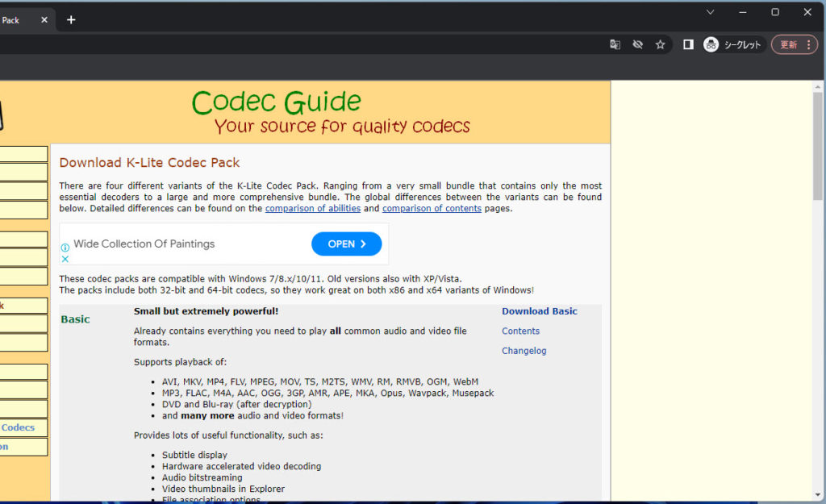Viewport: 826px width, 504px height.
Task: Bookmark this page with the star icon
Action: pos(660,44)
